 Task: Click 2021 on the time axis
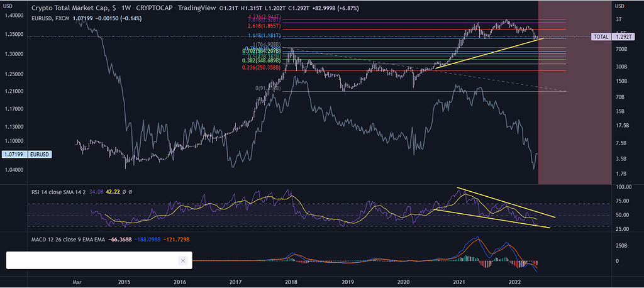click(459, 282)
